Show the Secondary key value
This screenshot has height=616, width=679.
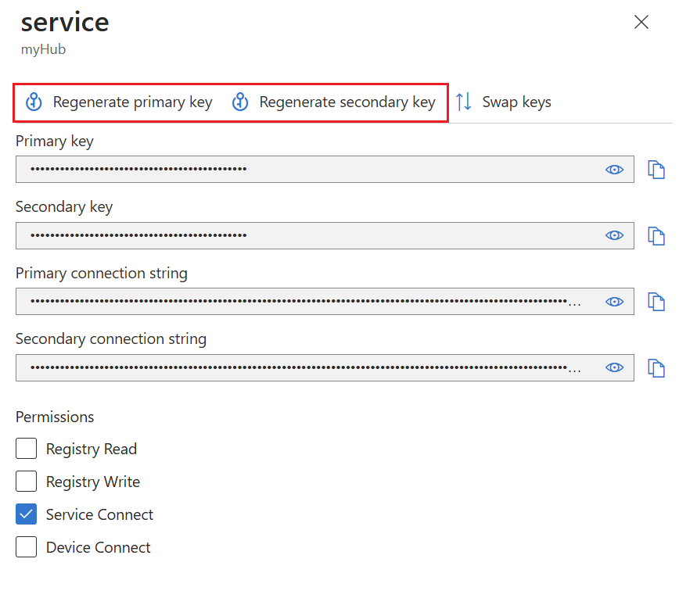[615, 235]
